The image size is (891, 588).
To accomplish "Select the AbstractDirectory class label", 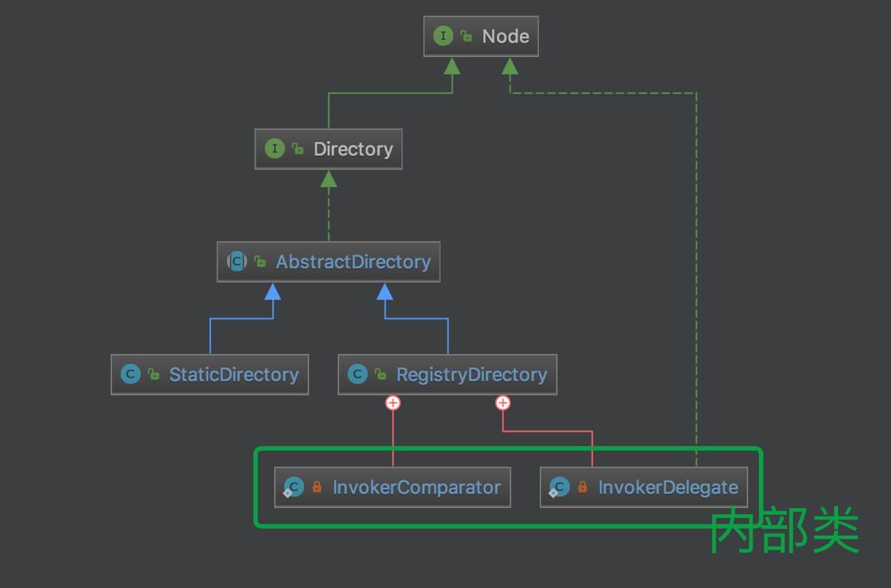I will pyautogui.click(x=353, y=262).
